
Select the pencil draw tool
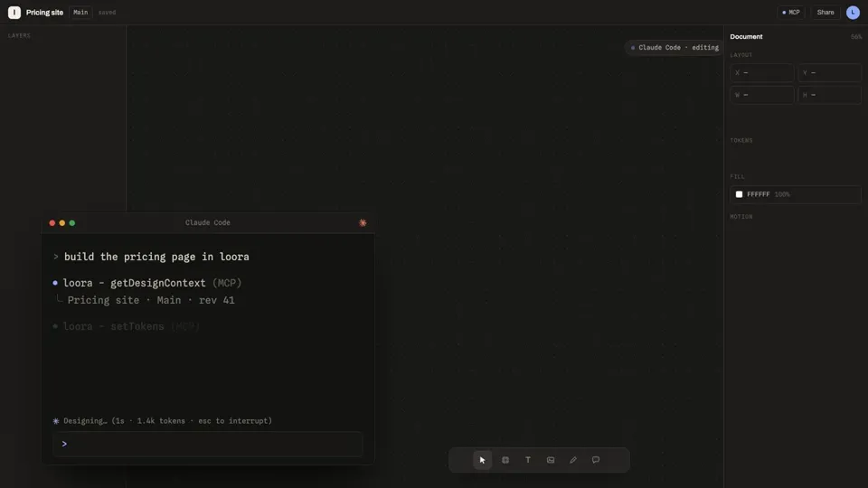(x=573, y=460)
